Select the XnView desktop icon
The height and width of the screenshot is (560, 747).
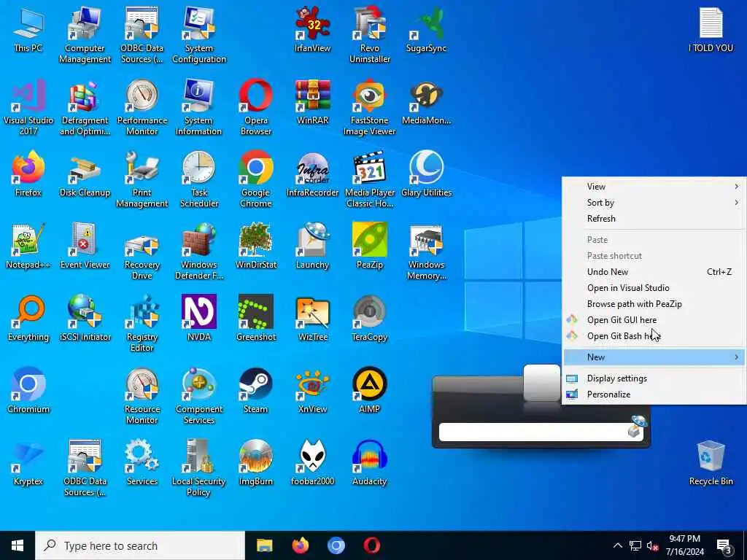312,391
